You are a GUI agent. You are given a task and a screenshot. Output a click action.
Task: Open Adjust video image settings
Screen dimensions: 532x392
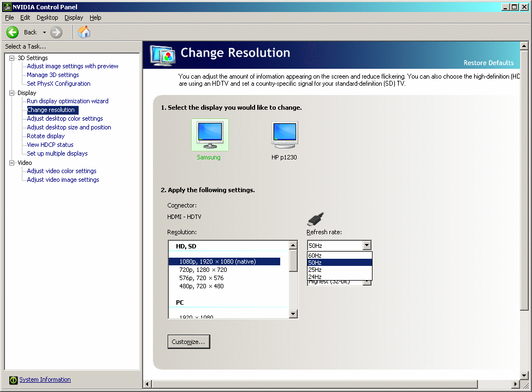click(x=63, y=180)
